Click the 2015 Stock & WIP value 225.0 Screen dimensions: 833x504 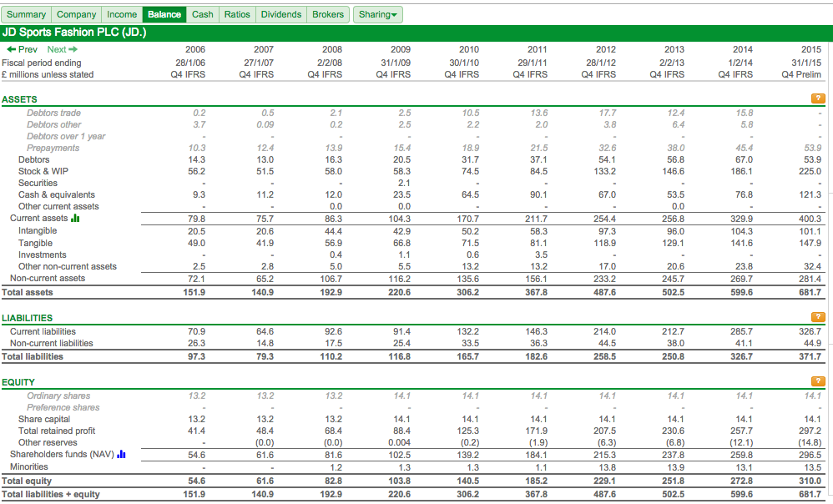810,172
